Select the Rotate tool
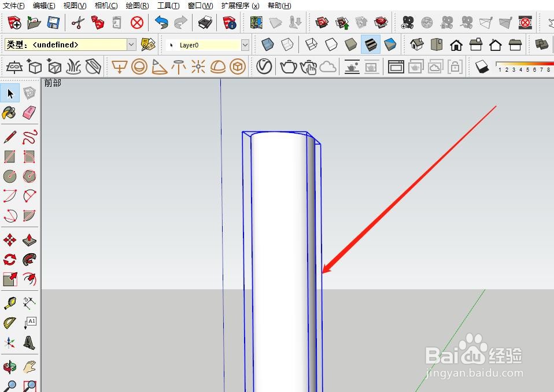The width and height of the screenshot is (554, 392). (x=9, y=260)
